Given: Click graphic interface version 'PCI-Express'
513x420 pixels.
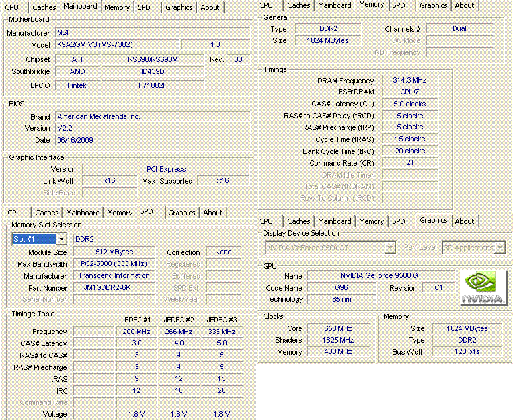Looking at the screenshot, I should (166, 169).
